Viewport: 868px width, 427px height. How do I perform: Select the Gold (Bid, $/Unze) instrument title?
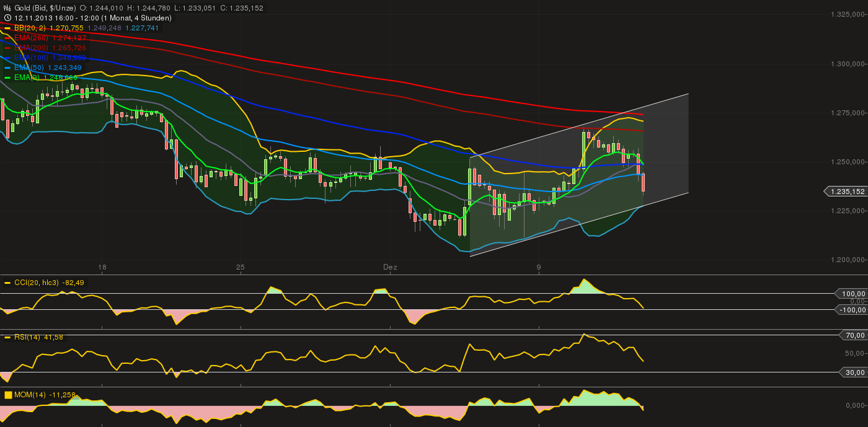(45, 8)
